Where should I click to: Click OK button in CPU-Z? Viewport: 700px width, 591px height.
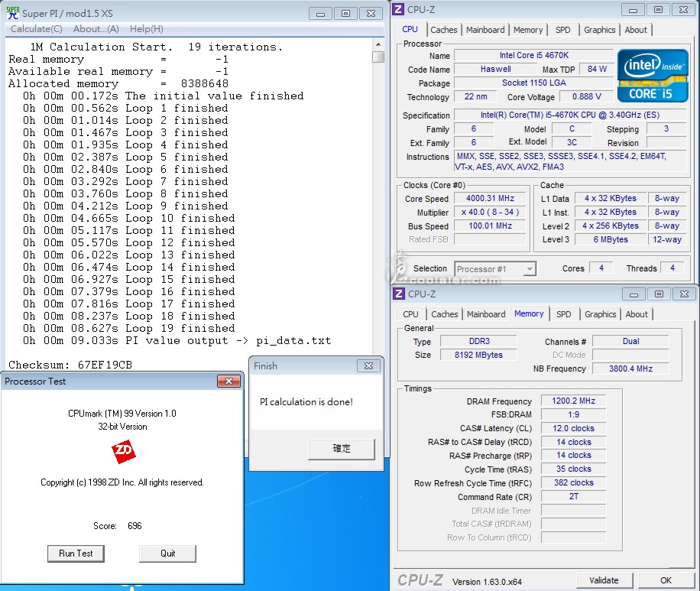click(x=666, y=580)
